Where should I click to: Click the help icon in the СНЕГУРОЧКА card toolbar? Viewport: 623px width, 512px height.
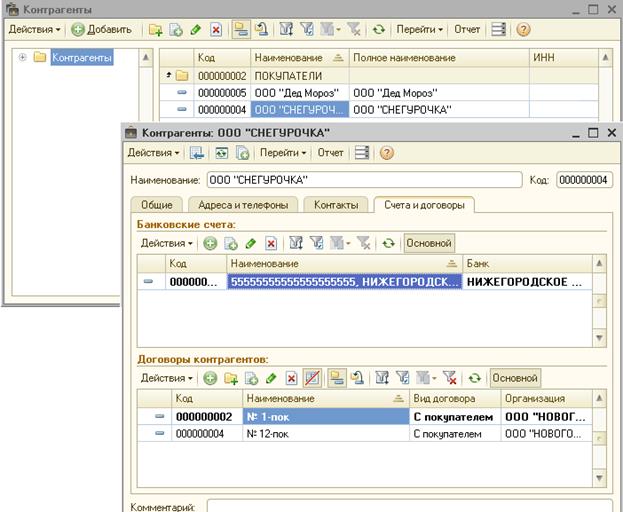[386, 153]
